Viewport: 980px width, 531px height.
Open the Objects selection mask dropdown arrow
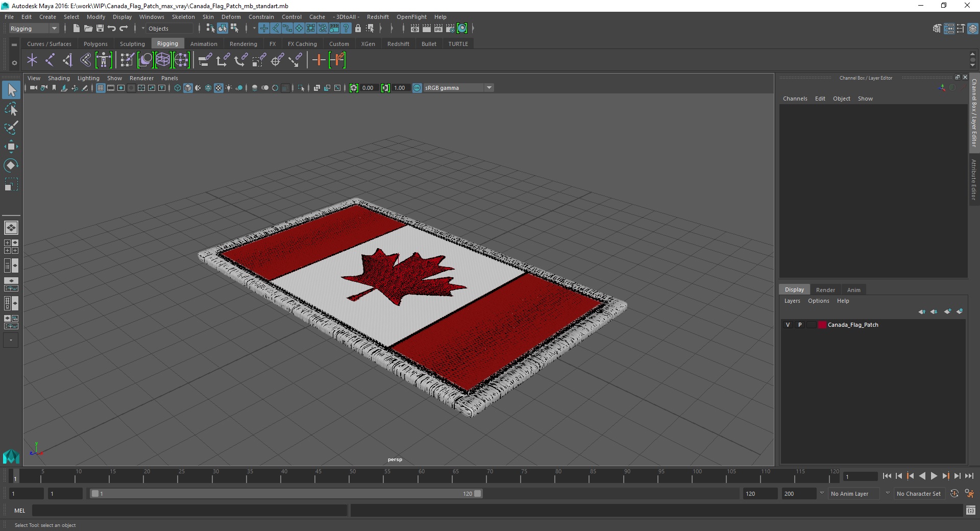click(x=143, y=29)
